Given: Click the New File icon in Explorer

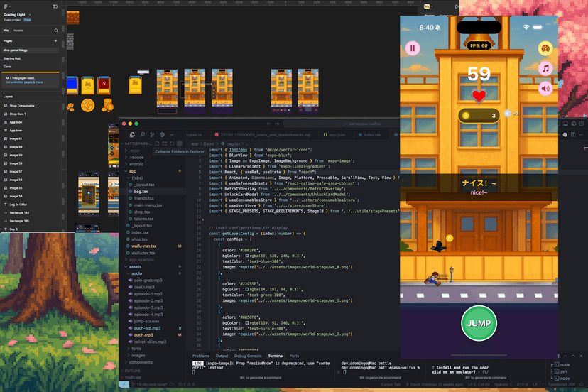Looking at the screenshot, I should pos(157,143).
